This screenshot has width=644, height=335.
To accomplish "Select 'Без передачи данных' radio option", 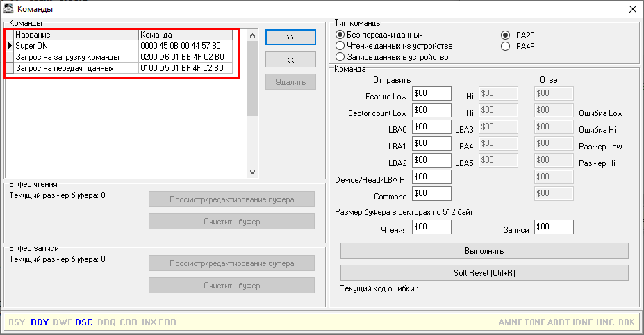I will tap(340, 35).
